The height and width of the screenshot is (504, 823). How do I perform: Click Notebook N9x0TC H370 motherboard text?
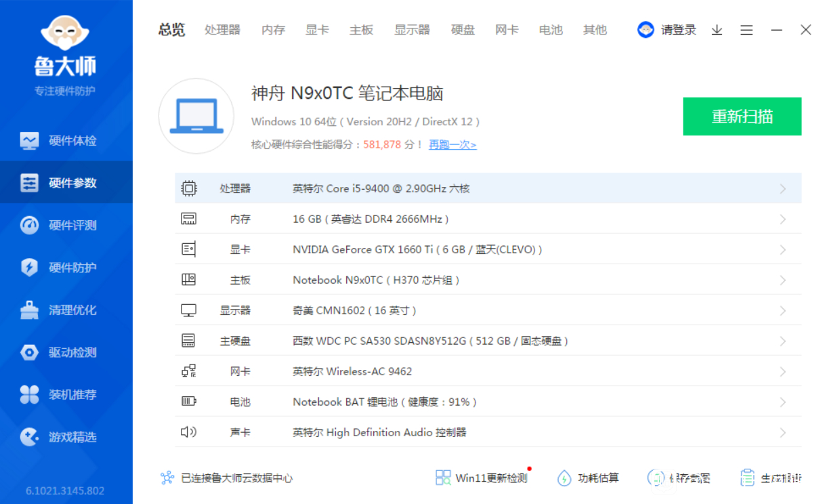click(x=376, y=280)
